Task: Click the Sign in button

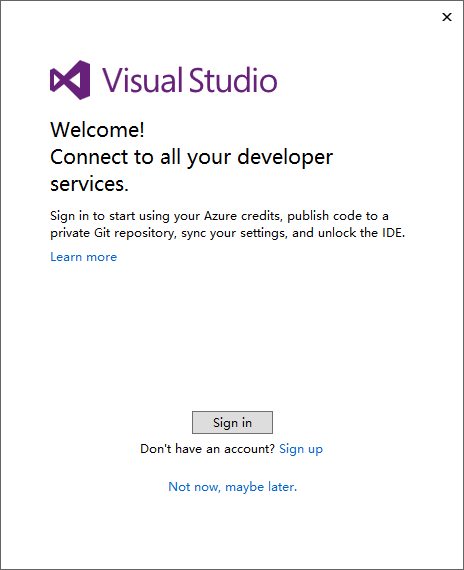Action: pos(232,422)
